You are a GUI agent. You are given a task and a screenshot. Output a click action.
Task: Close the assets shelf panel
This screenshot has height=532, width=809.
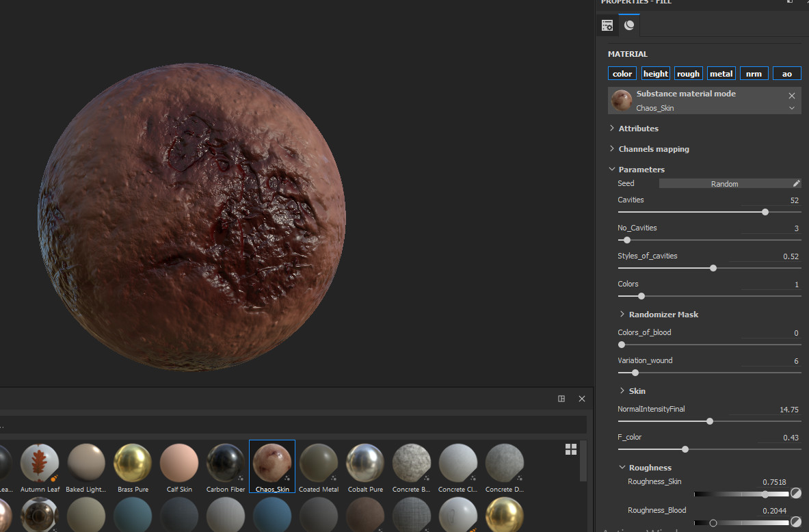point(582,399)
